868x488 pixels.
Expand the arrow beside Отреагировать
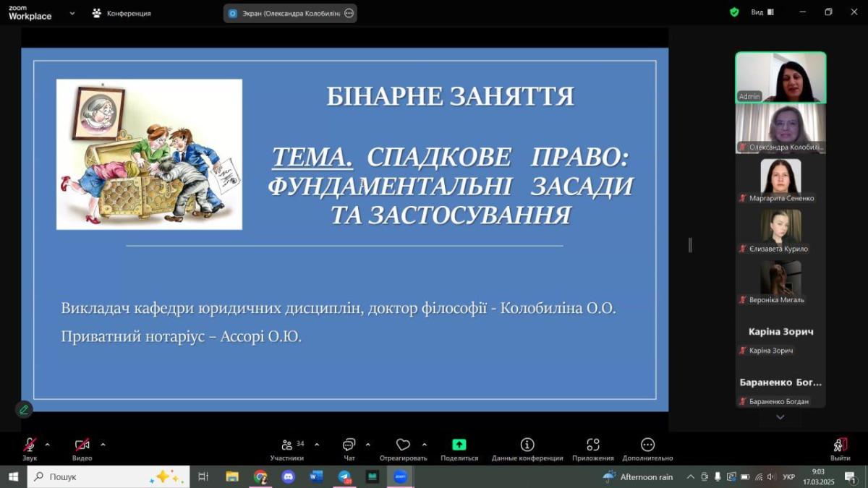(424, 445)
